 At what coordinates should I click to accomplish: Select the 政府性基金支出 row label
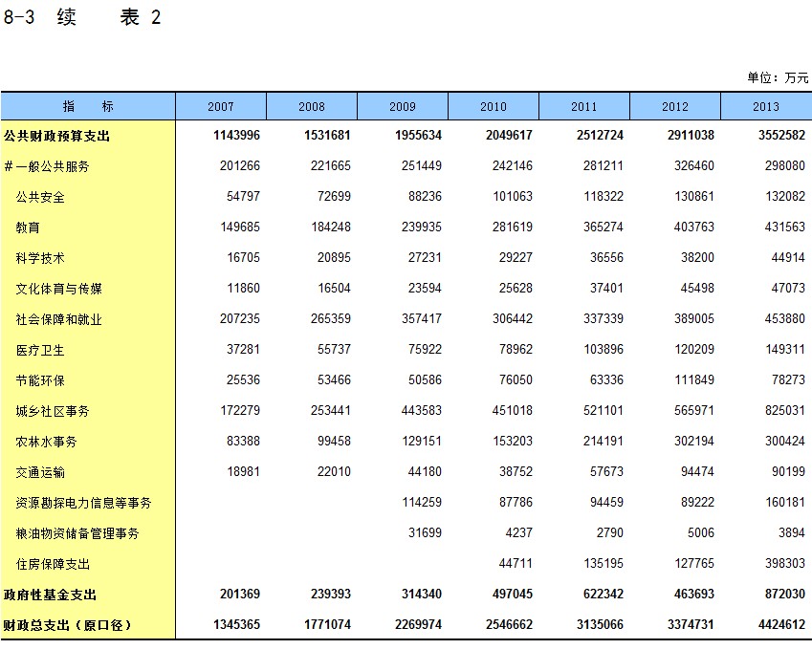coord(51,595)
